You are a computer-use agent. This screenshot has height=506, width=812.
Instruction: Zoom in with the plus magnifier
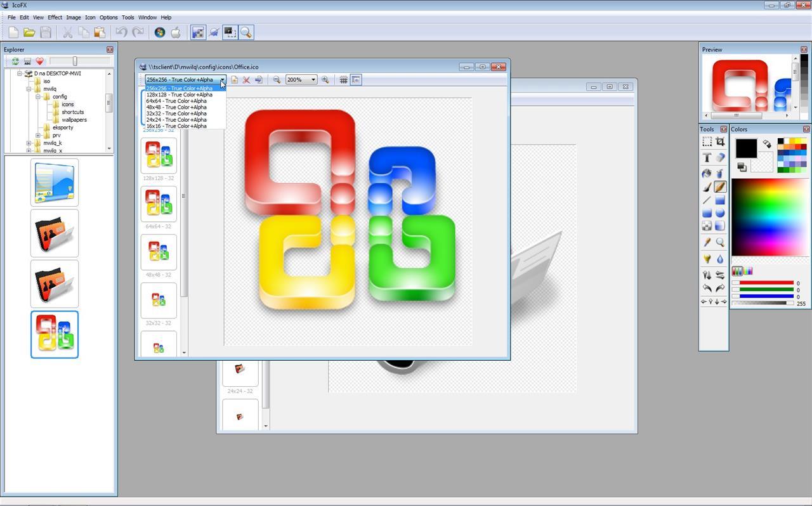[325, 80]
